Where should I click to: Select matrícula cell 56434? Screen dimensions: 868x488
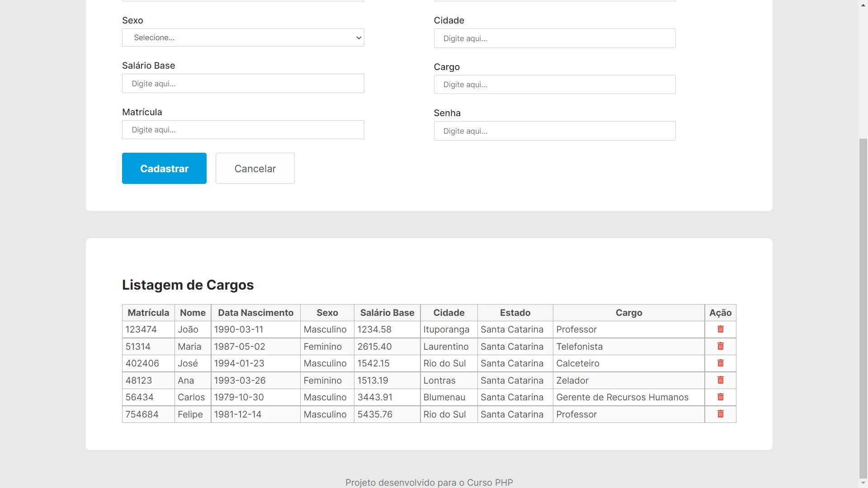point(148,397)
